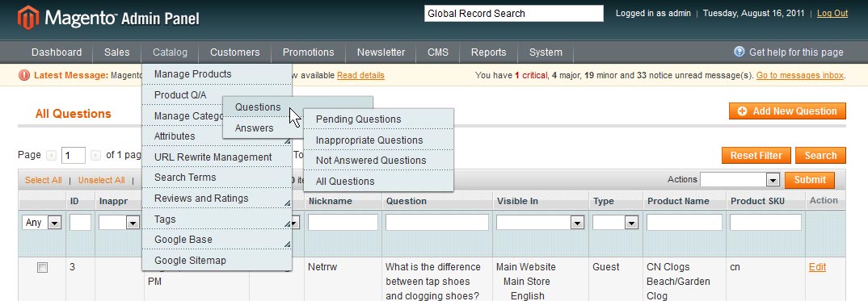Click the Submit button
The image size is (868, 301).
pyautogui.click(x=809, y=180)
